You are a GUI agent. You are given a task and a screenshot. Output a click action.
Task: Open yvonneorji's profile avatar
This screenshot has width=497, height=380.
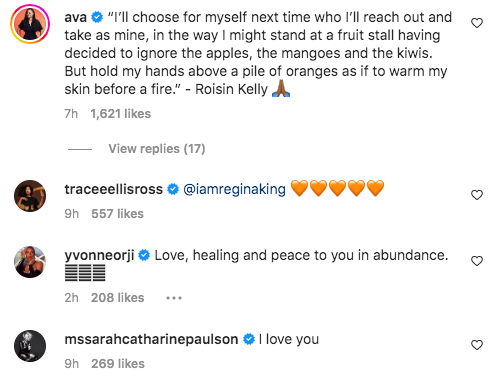click(x=30, y=262)
